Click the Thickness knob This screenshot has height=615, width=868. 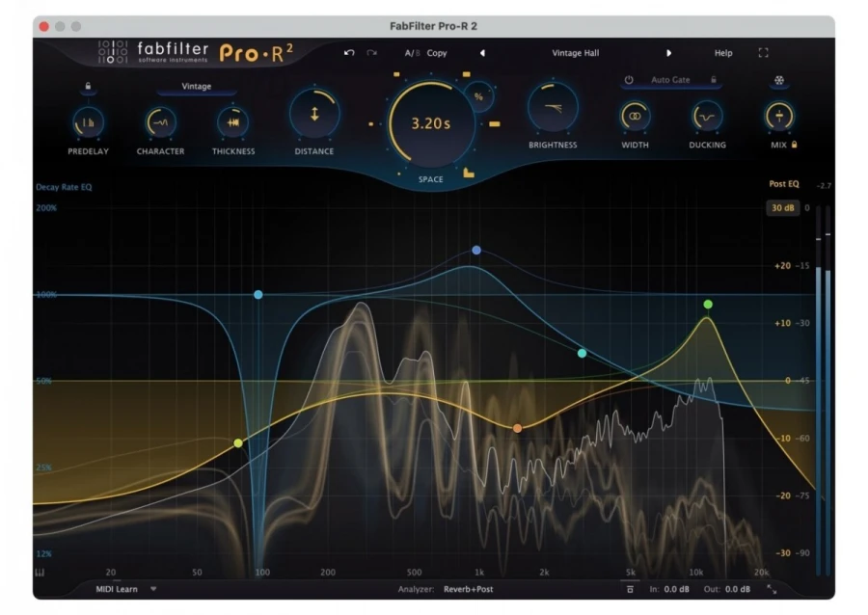tap(233, 122)
